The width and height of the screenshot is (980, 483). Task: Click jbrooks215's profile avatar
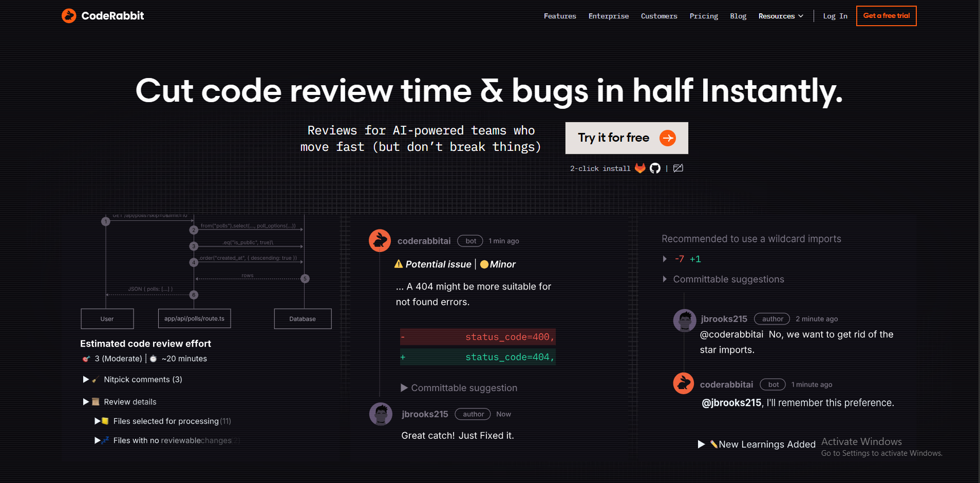coord(381,414)
